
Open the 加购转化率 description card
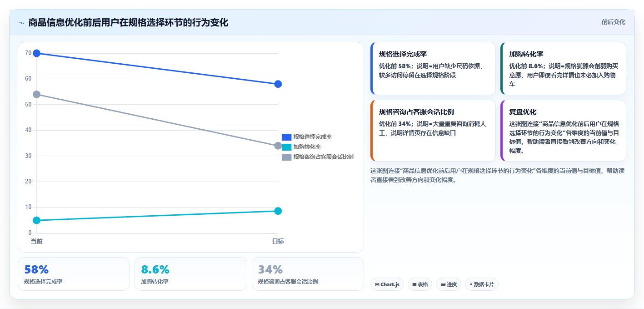563,68
